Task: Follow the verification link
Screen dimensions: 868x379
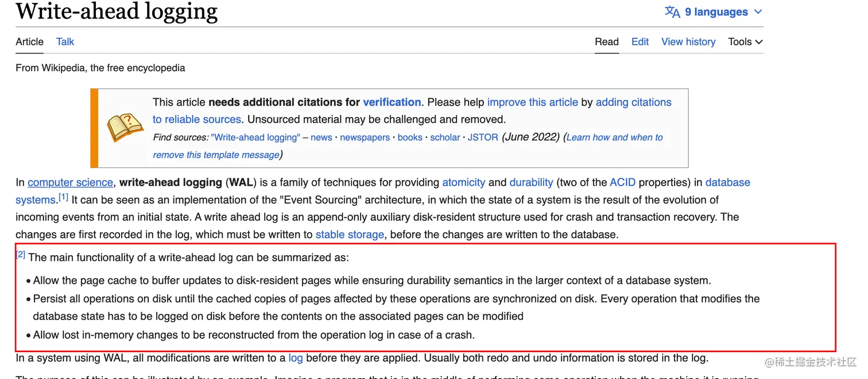Action: [x=392, y=102]
